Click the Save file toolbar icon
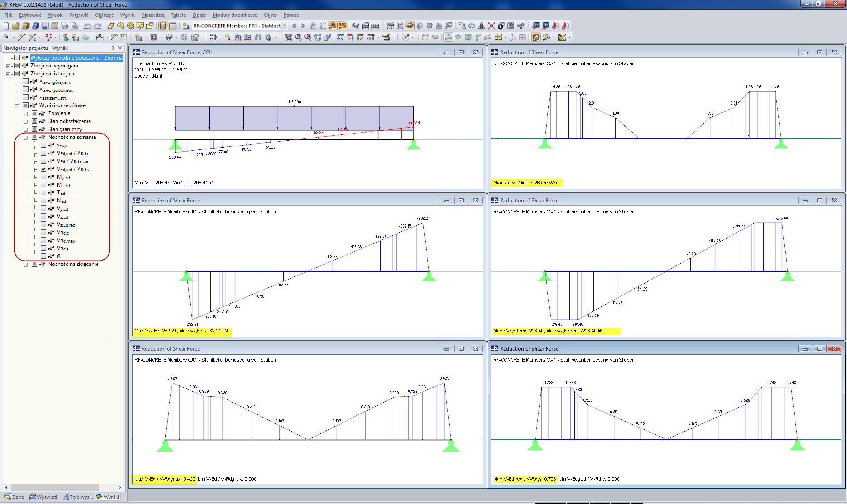847x504 pixels. pos(45,26)
